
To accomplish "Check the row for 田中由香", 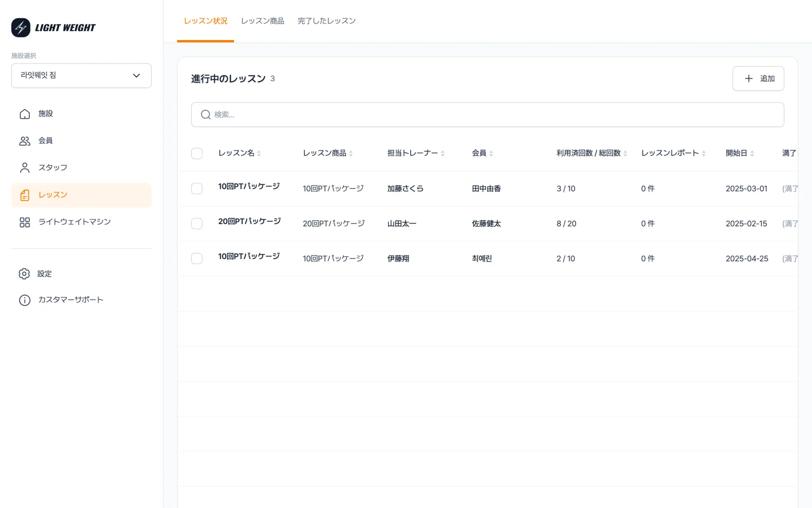I will 197,188.
